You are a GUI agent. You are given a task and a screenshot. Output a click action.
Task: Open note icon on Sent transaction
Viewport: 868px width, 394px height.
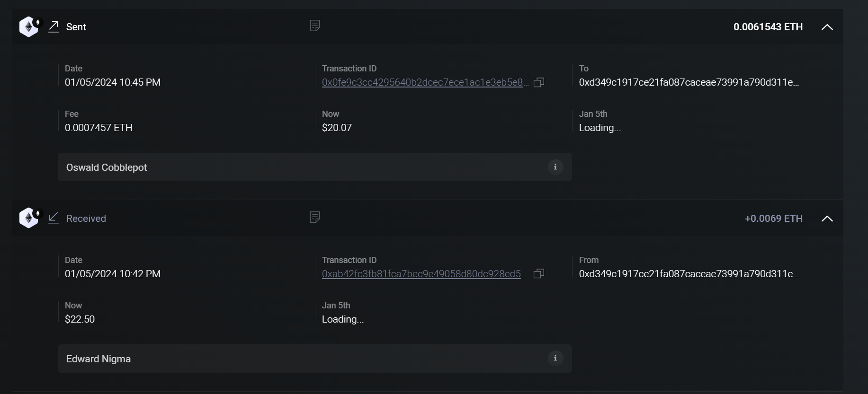(x=314, y=26)
